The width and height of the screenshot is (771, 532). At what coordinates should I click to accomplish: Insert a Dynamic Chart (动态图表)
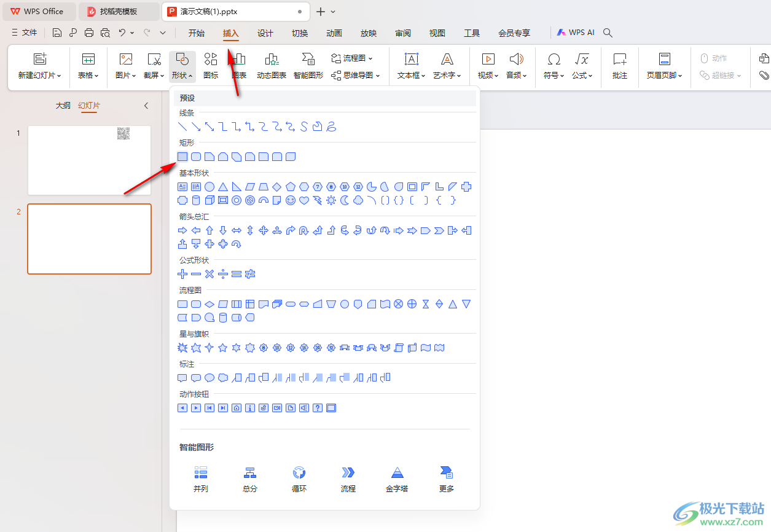coord(272,66)
